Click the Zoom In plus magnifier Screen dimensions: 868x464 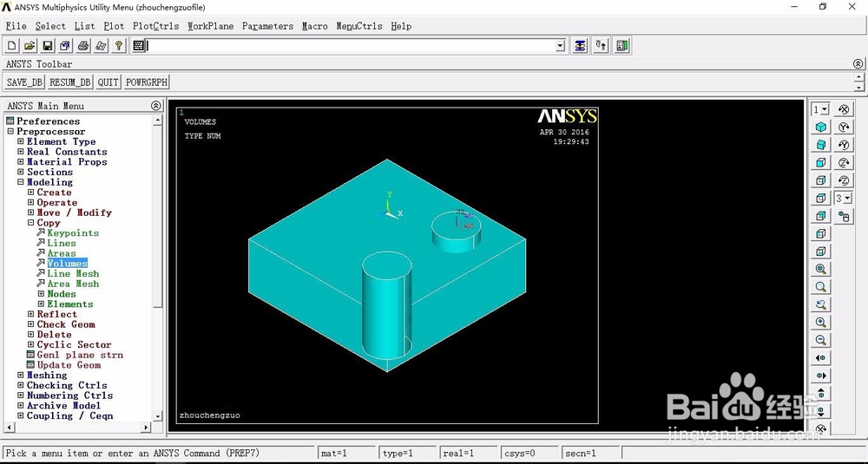[x=821, y=323]
